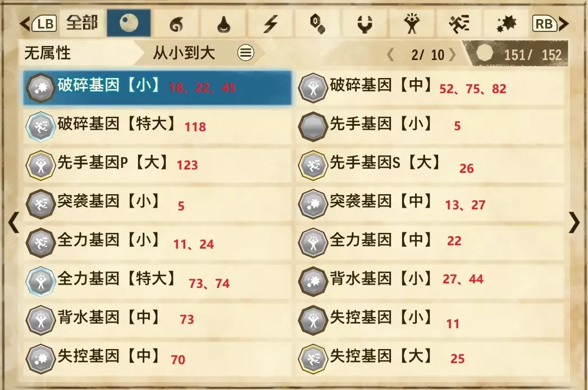
Task: Open the sort menu icon beside 从小到大
Action: (x=245, y=53)
